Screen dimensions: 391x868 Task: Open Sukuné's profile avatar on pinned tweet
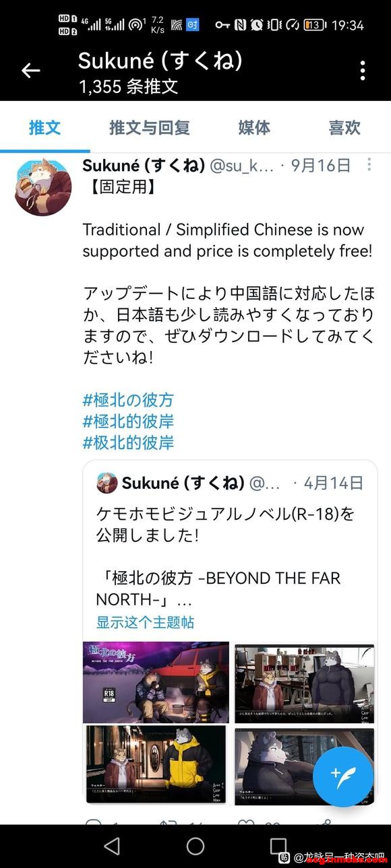[x=43, y=187]
